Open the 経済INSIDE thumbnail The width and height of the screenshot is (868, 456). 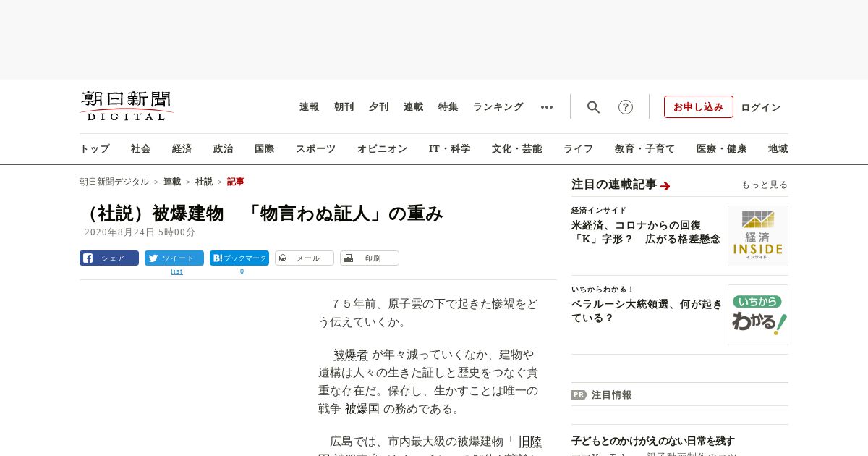pos(758,236)
